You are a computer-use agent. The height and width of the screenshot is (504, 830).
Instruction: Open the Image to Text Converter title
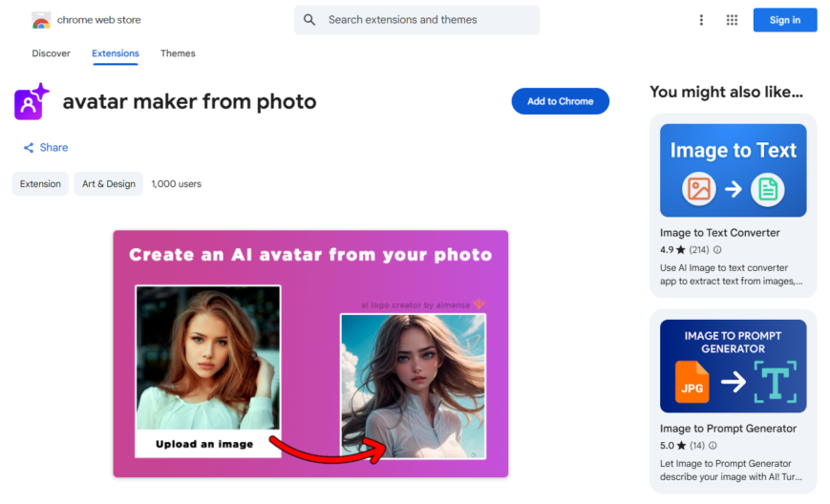(720, 233)
